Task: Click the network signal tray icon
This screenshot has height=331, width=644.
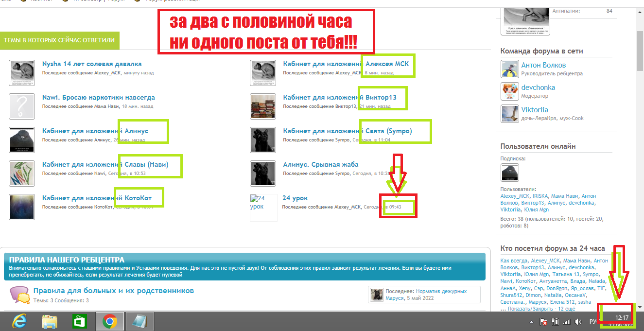Action: (566, 322)
